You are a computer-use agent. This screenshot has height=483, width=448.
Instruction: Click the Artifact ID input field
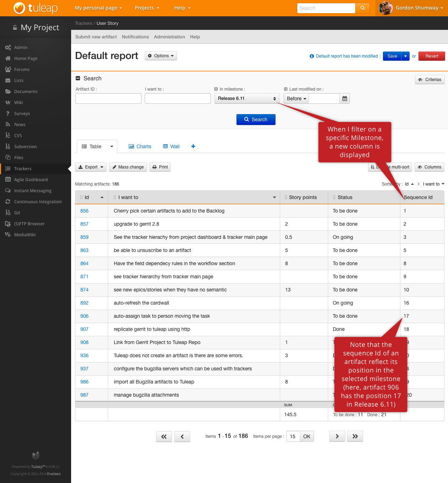click(x=108, y=98)
